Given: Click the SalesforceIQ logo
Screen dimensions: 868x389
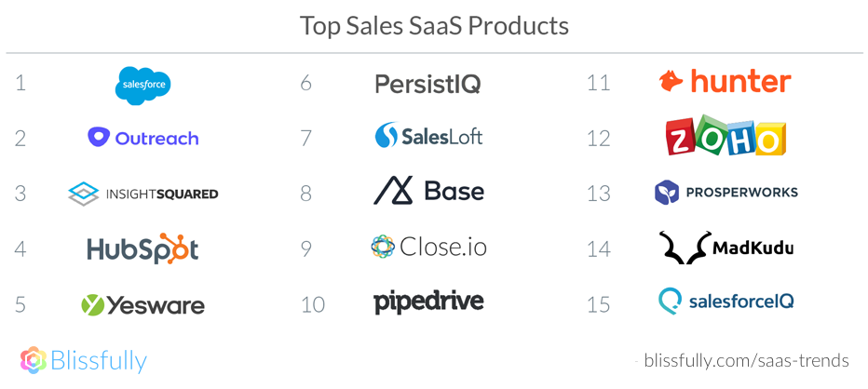Looking at the screenshot, I should 726,301.
